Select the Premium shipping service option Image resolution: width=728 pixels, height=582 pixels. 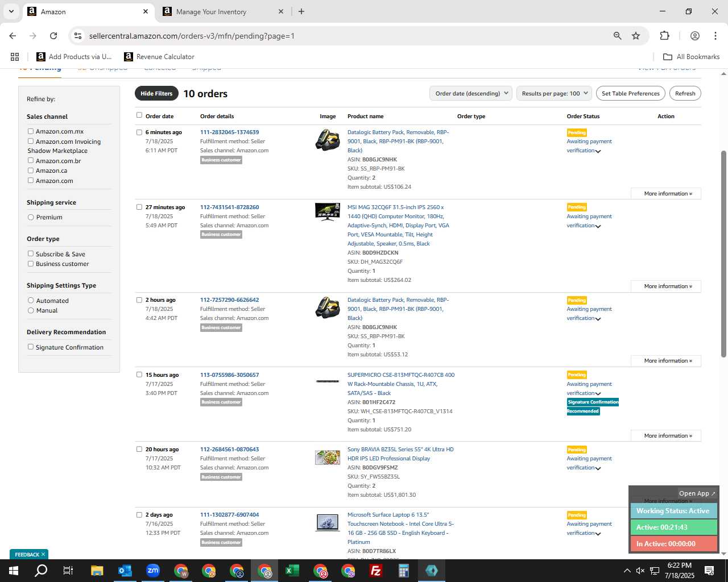click(x=31, y=217)
